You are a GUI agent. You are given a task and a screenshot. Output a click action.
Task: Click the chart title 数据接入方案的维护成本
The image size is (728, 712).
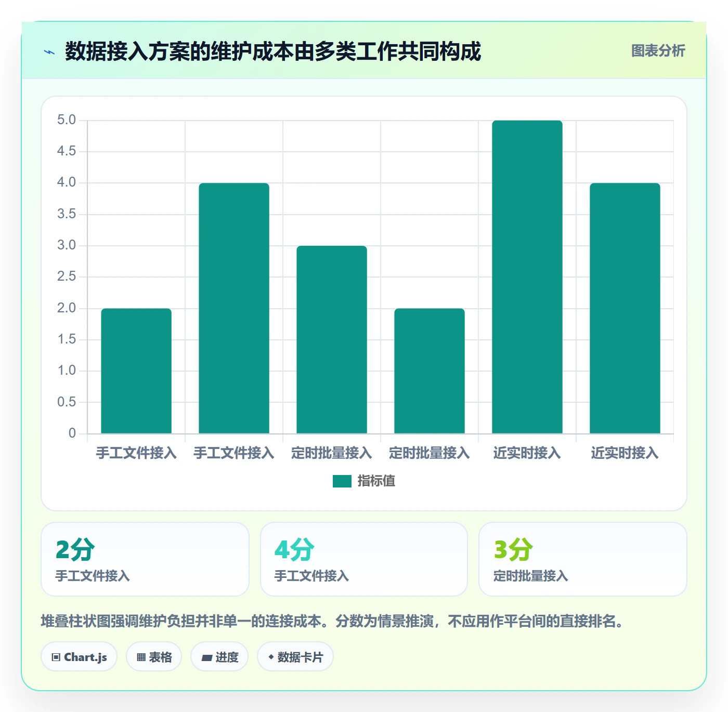(x=273, y=51)
